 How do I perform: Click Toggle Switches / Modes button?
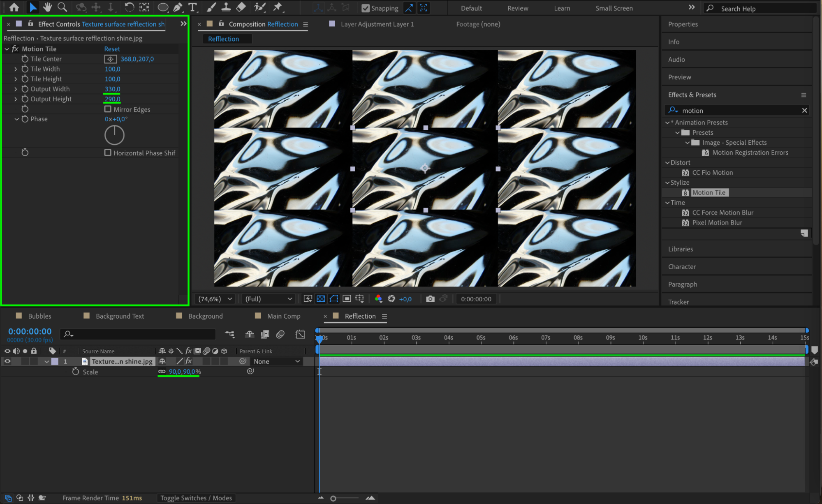pyautogui.click(x=196, y=498)
